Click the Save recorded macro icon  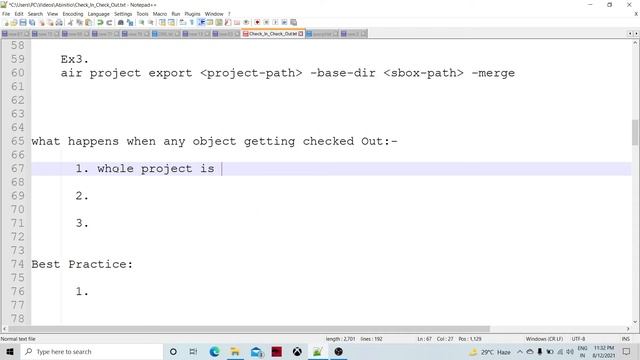pyautogui.click(x=293, y=22)
